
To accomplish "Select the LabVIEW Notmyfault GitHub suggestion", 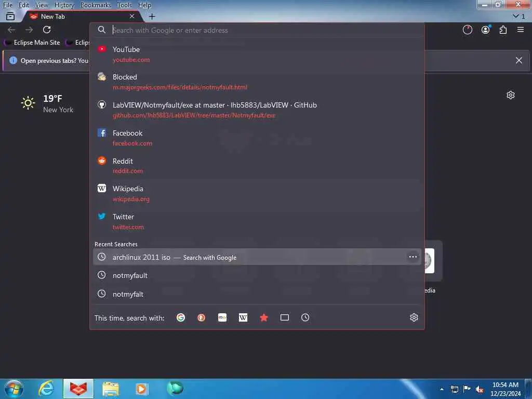I will click(257, 110).
